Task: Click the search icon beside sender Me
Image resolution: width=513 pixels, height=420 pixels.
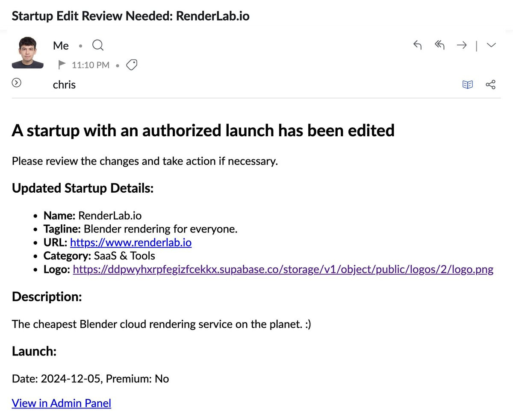Action: tap(98, 45)
